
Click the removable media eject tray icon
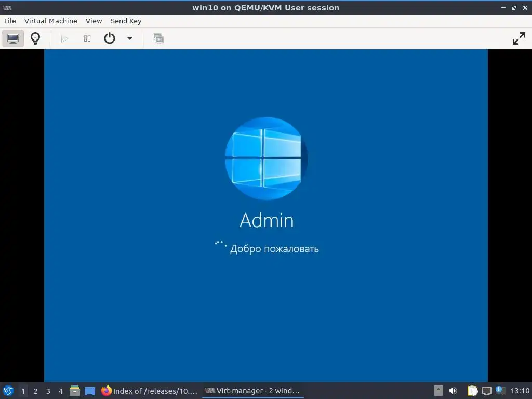click(x=438, y=391)
